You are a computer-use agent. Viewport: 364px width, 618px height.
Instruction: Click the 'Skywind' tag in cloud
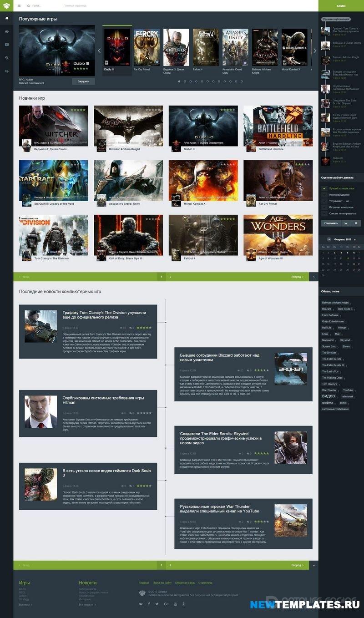point(345,340)
